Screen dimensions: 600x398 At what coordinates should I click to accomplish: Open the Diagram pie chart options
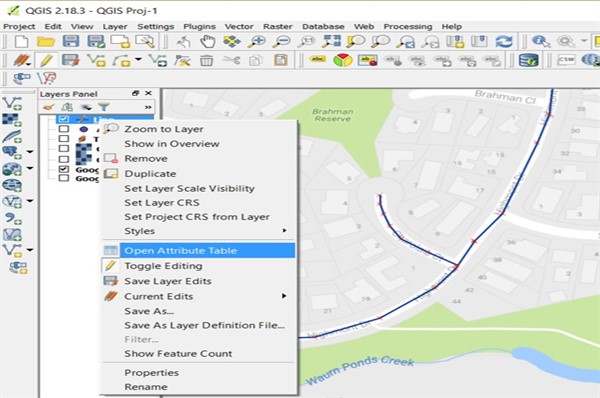tap(342, 60)
